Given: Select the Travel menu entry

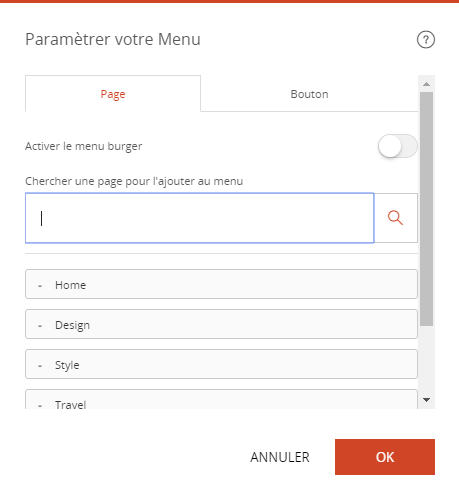Looking at the screenshot, I should click(221, 399).
